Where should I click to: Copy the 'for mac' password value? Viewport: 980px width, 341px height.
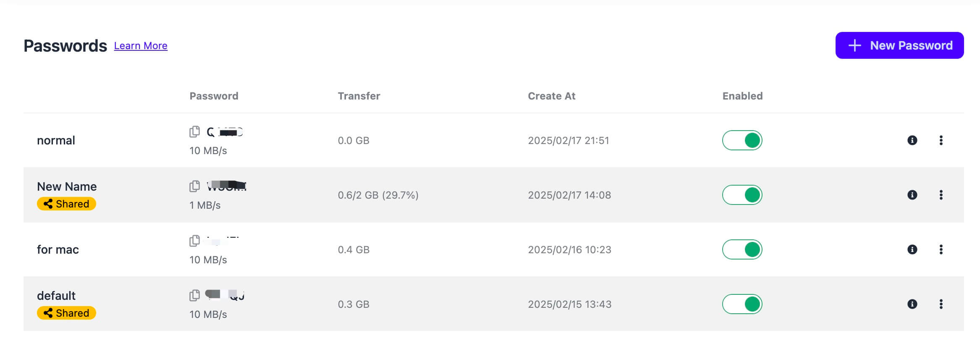tap(194, 240)
